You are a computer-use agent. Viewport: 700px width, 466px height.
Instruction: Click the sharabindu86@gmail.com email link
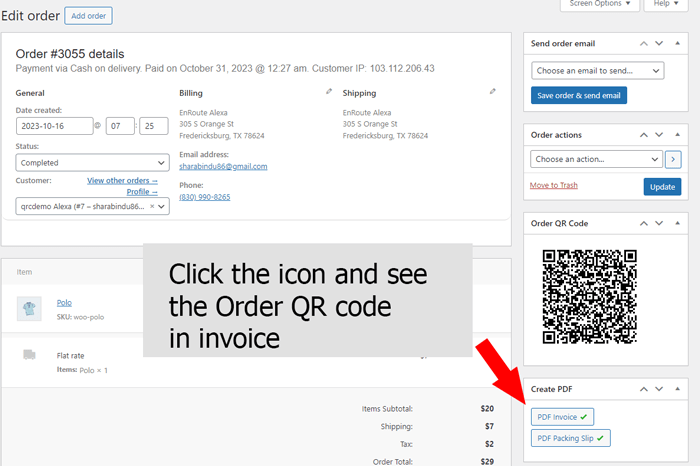point(223,166)
